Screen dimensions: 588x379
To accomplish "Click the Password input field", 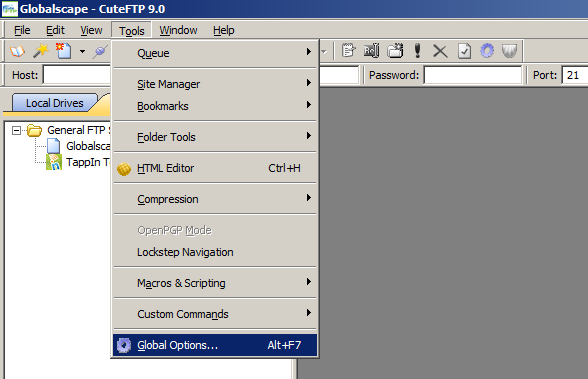I will click(x=473, y=75).
